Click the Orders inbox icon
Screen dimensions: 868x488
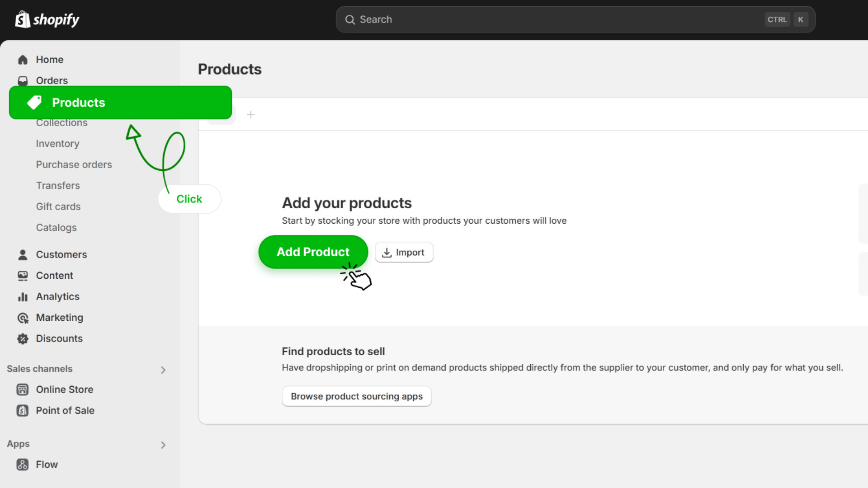tap(23, 80)
